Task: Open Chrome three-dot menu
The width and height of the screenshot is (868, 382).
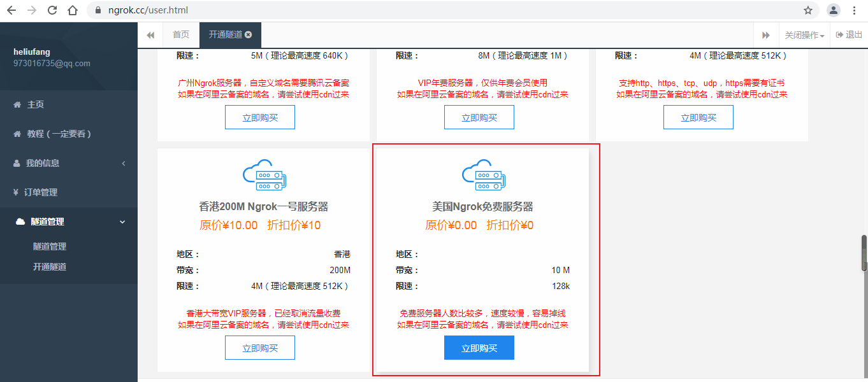Action: coord(854,10)
